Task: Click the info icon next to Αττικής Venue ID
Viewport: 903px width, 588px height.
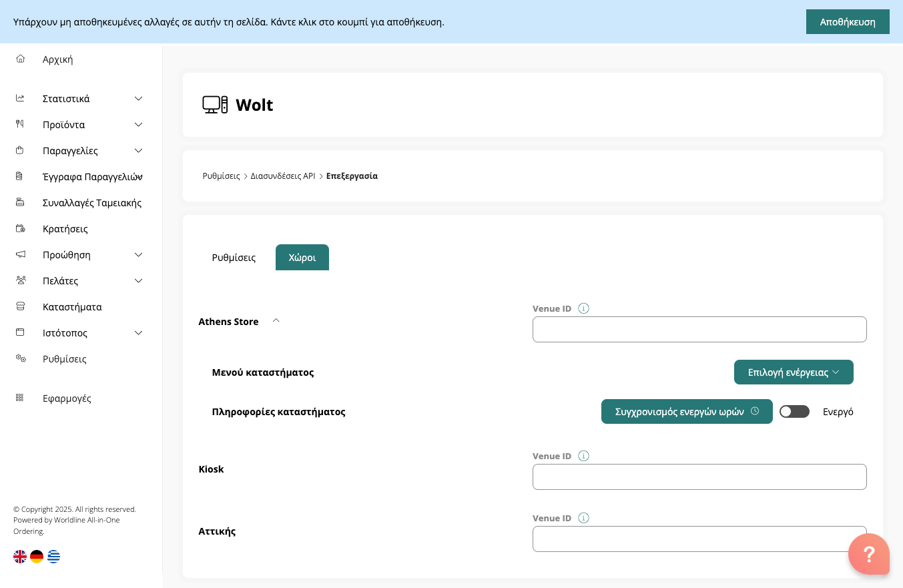Action: click(584, 518)
